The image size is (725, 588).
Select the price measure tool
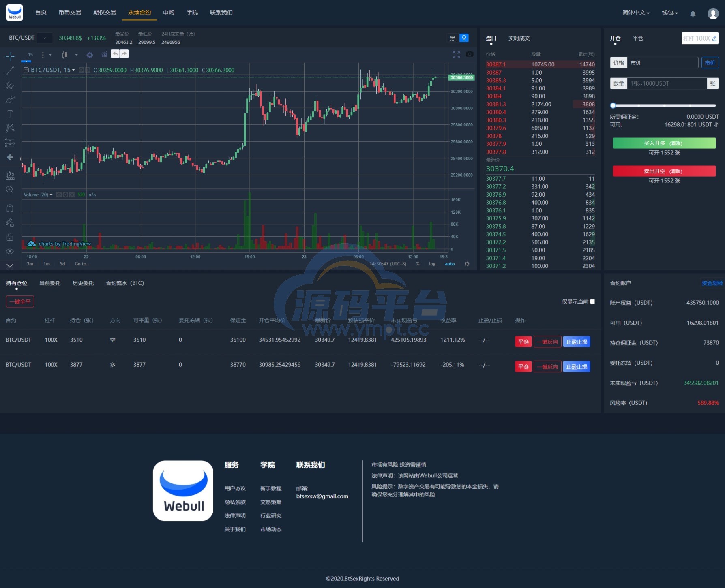[10, 175]
